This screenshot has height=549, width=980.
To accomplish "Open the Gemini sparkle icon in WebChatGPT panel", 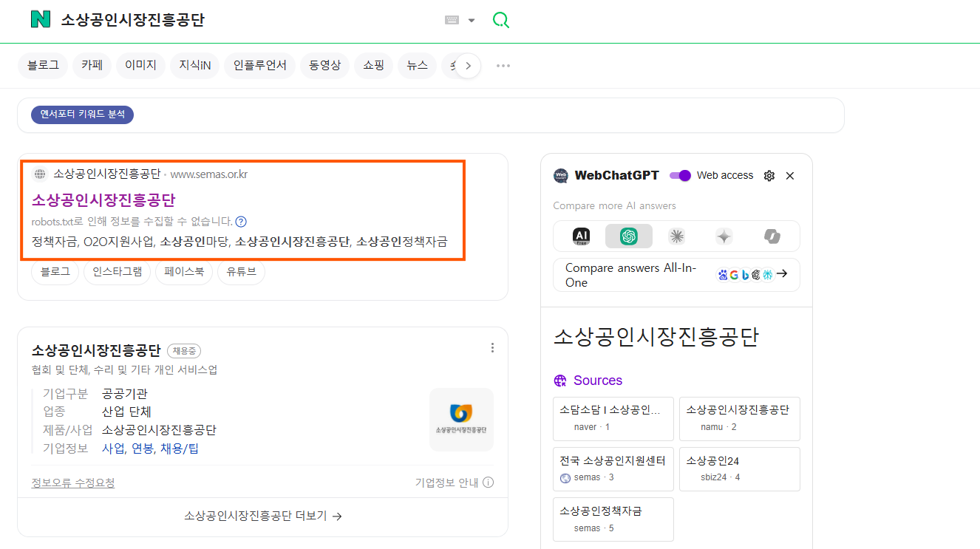I will click(724, 236).
